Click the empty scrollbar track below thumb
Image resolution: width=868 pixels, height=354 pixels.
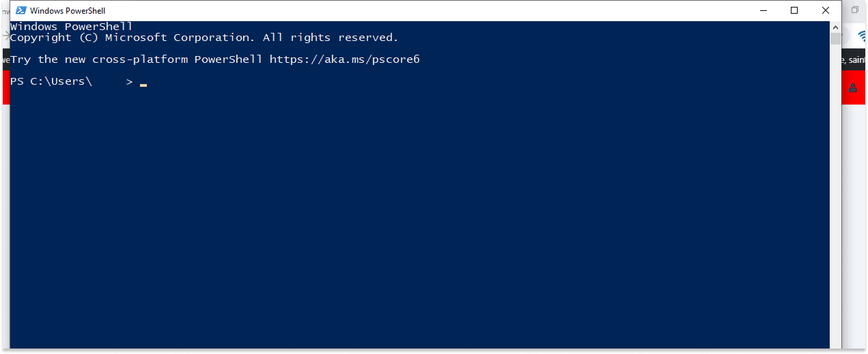pos(835,205)
